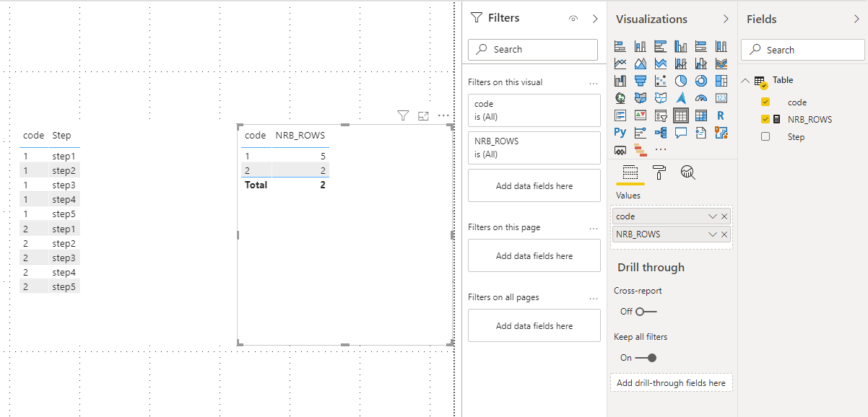The image size is (868, 417).
Task: Select the Decomposition tree visual
Action: [661, 133]
